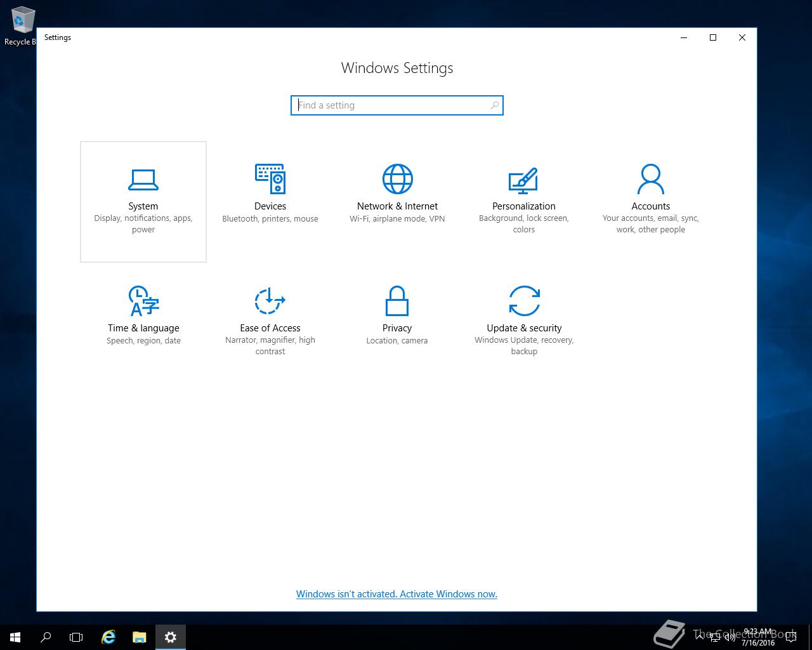Open the clock showing 9:23 AM
This screenshot has height=650, width=812.
(x=758, y=637)
